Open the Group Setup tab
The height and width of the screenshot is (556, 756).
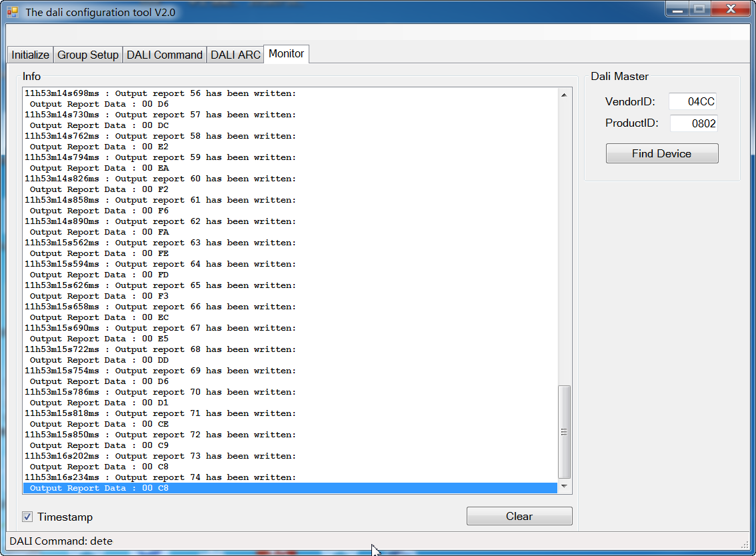pos(88,55)
